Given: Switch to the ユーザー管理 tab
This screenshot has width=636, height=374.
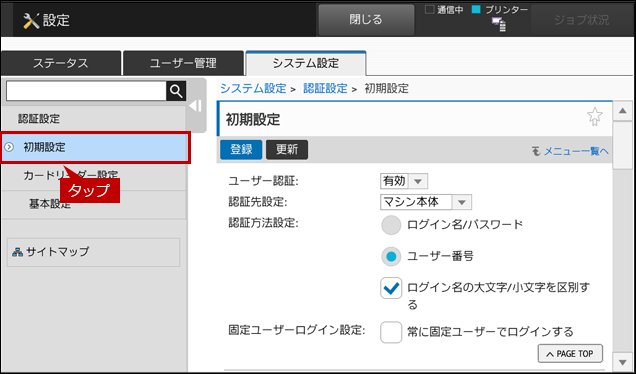Looking at the screenshot, I should pos(183,63).
